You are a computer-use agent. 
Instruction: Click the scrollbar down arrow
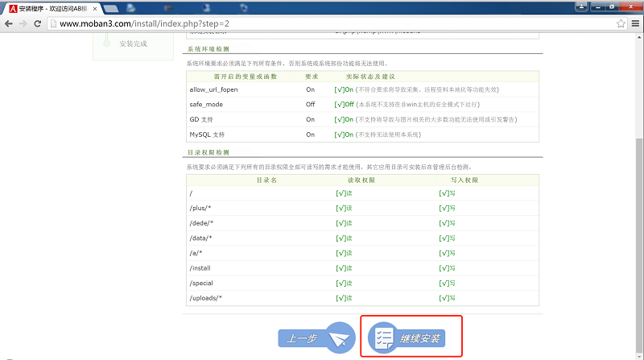pos(638,354)
